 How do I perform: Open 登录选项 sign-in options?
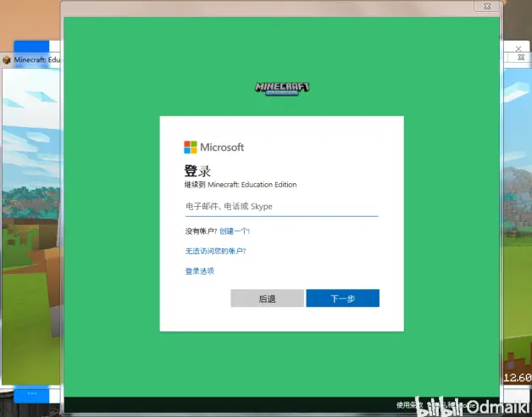pyautogui.click(x=200, y=271)
